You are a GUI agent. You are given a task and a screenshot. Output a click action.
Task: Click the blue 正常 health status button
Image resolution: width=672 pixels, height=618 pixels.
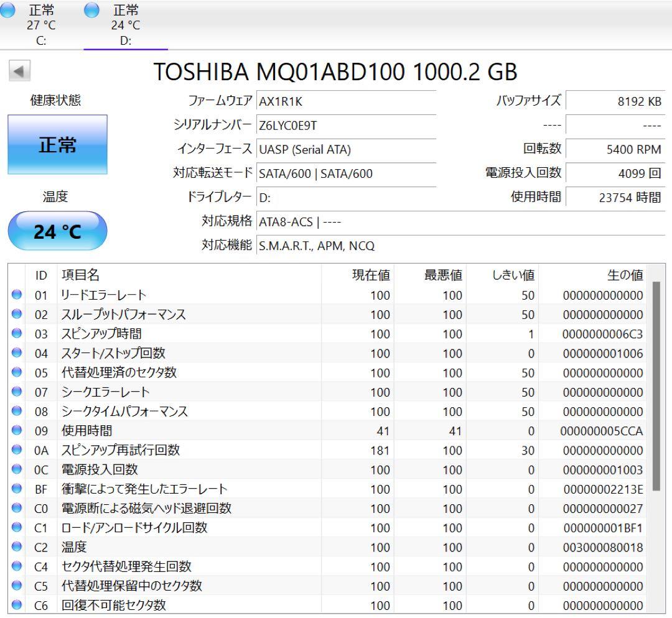click(57, 145)
